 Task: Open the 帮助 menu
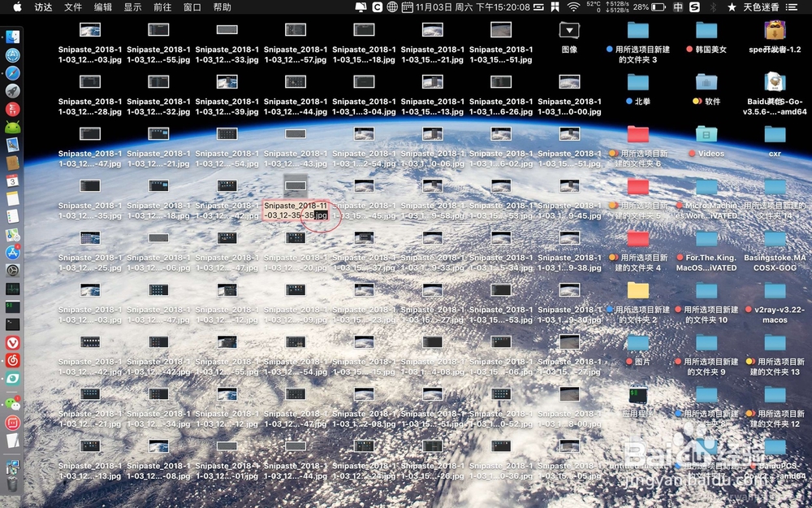coord(222,7)
